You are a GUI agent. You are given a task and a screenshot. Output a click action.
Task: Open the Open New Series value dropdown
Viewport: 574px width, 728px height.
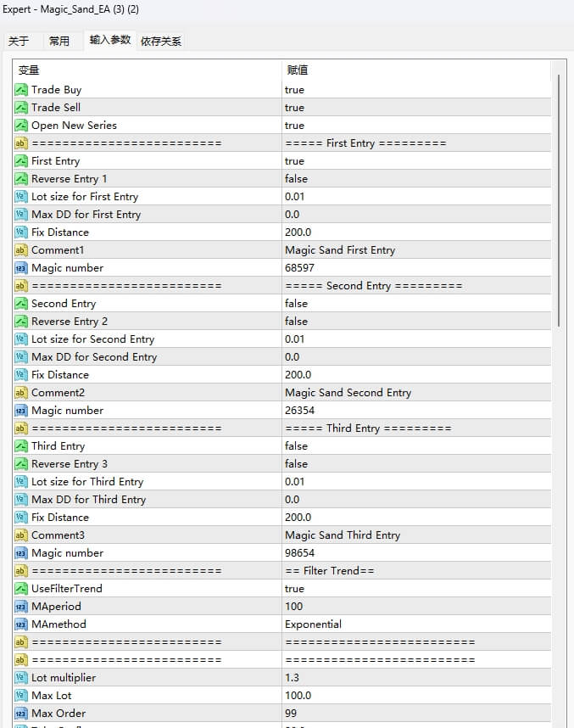(294, 126)
